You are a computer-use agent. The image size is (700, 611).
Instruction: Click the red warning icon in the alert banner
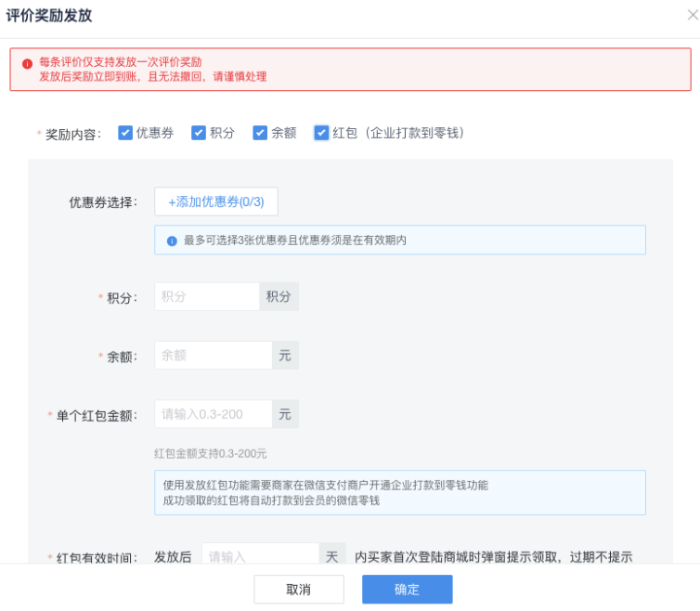point(27,63)
